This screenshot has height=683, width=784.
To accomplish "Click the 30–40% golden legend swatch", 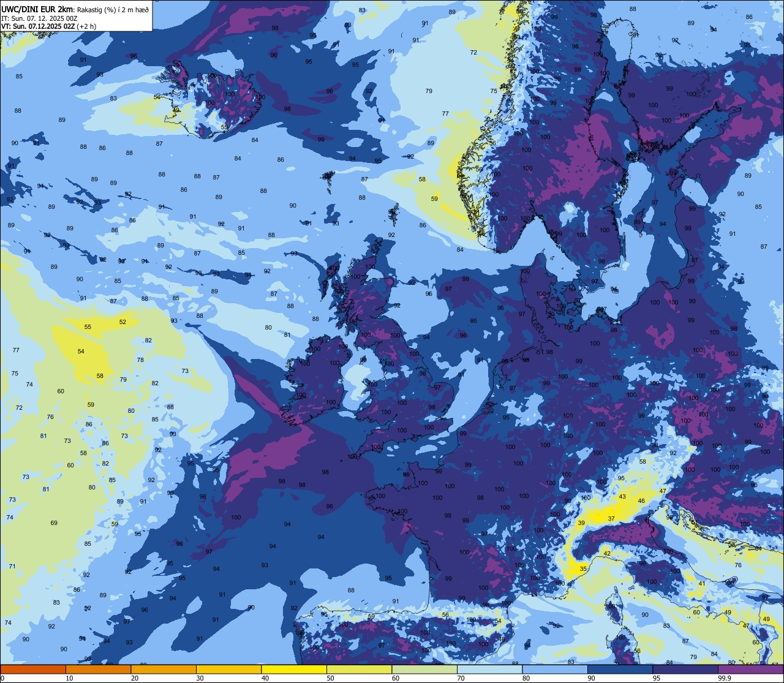I will [x=228, y=669].
